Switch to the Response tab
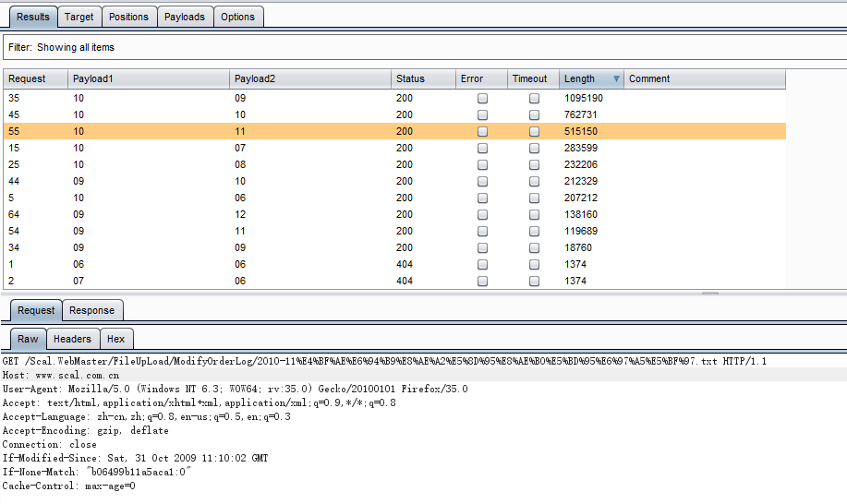Screen dimensions: 847x504 (x=91, y=310)
